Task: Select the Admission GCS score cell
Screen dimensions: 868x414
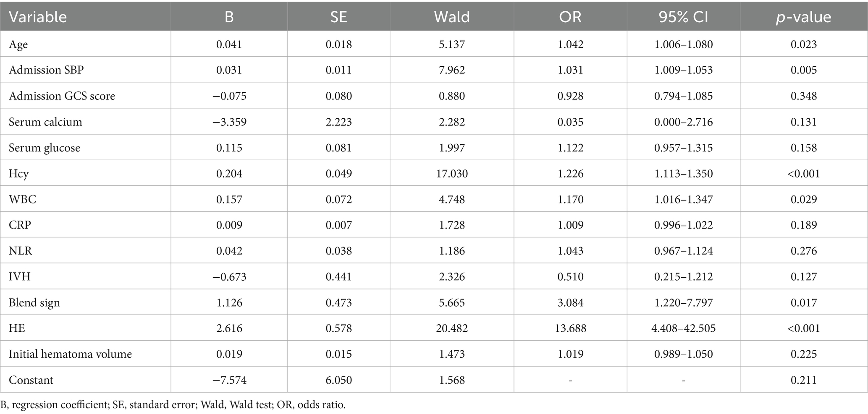Action: [x=62, y=96]
